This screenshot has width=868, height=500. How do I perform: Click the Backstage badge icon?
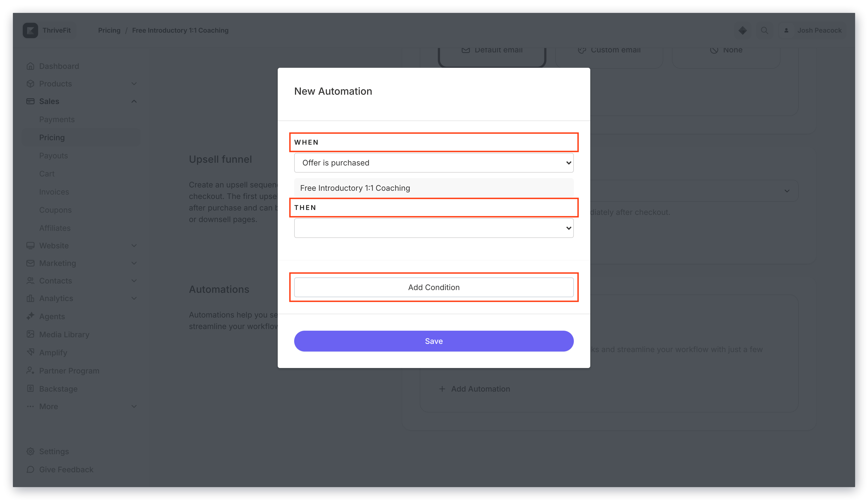coord(30,388)
